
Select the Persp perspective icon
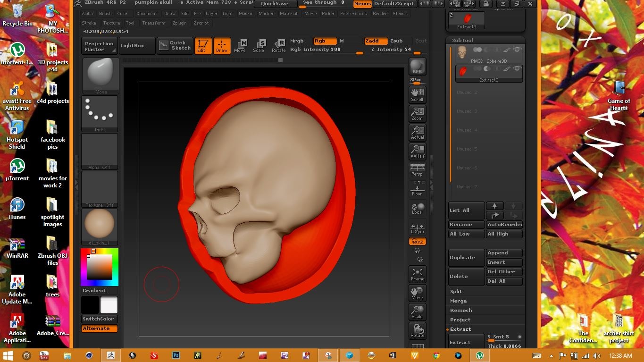click(x=417, y=170)
